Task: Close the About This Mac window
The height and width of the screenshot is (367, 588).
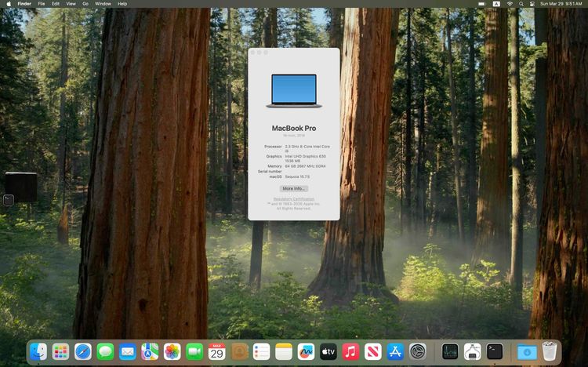Action: coord(252,53)
